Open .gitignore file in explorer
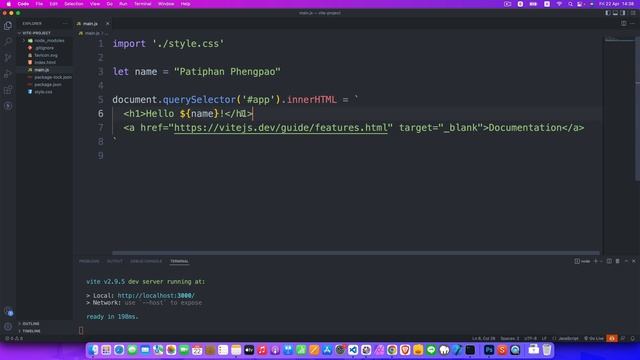 [x=44, y=48]
